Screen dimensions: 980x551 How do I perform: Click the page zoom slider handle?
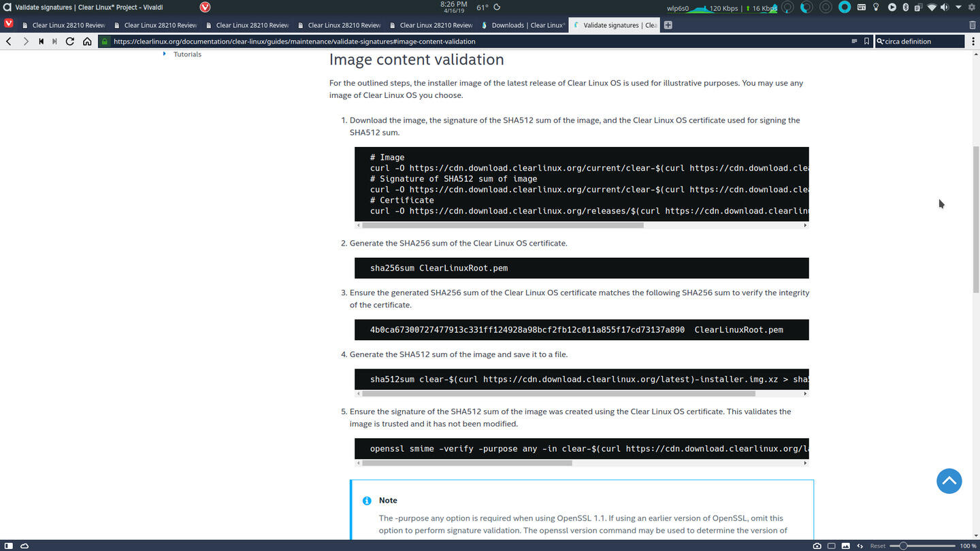pos(903,546)
